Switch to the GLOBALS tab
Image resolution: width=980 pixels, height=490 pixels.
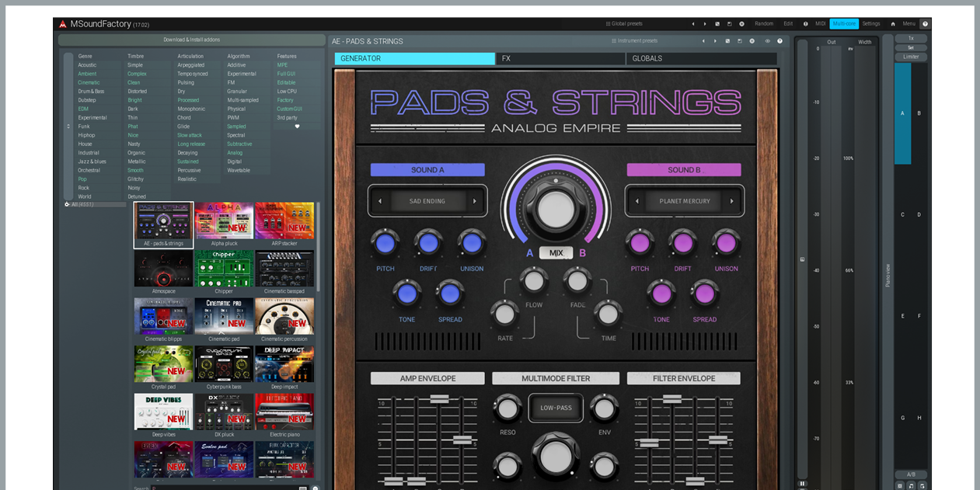pyautogui.click(x=701, y=58)
